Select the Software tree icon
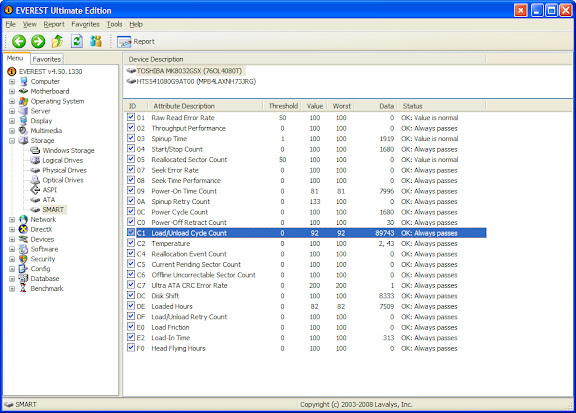 coord(24,249)
